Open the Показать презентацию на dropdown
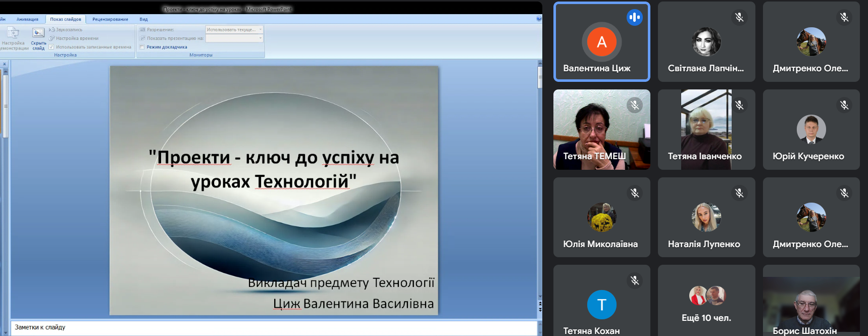The height and width of the screenshot is (336, 868). pos(234,38)
